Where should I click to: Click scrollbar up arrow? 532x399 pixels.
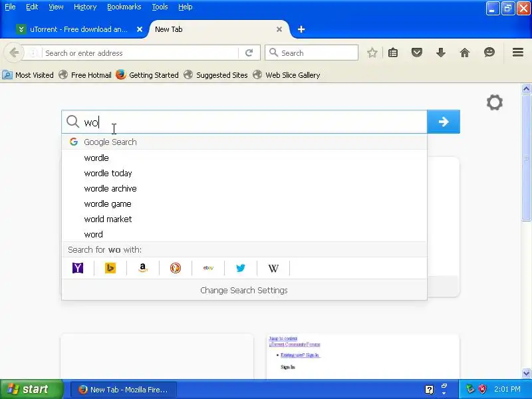(x=526, y=89)
